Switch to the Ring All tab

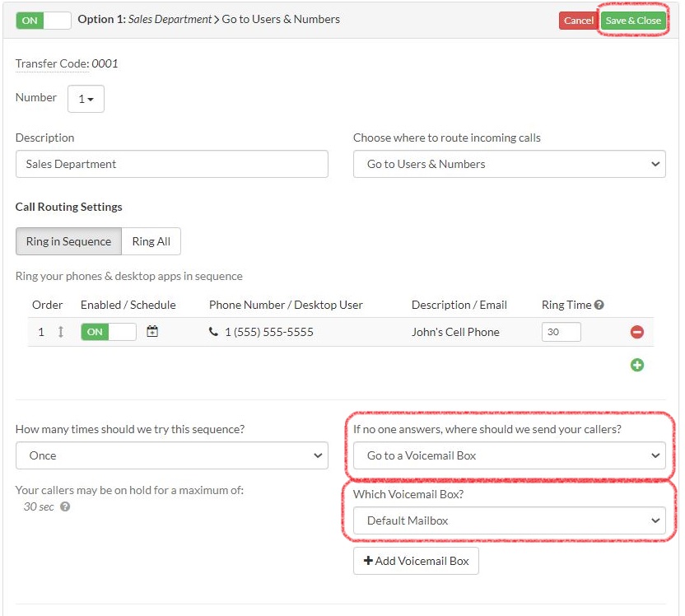click(151, 241)
